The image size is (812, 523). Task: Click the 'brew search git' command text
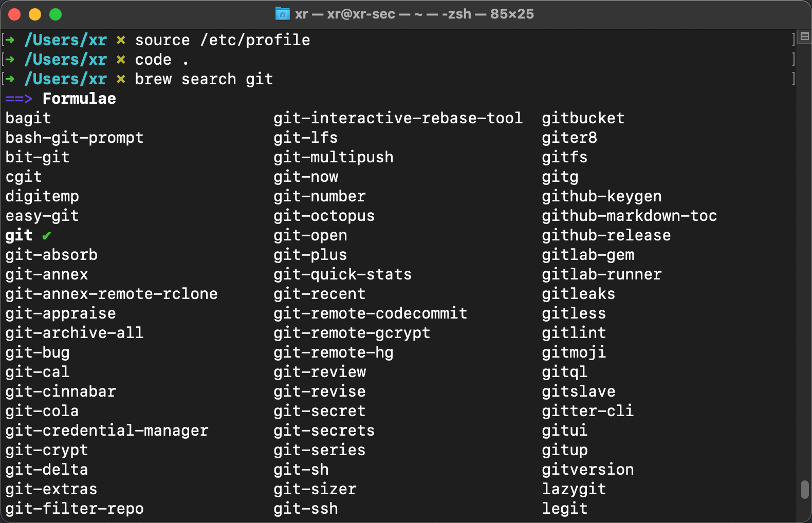pos(204,79)
